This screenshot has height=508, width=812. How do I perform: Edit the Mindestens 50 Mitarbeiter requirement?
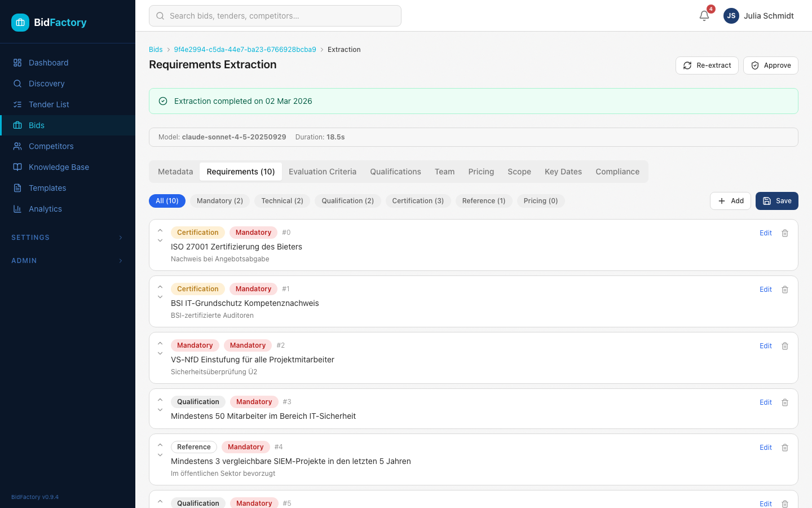point(766,402)
